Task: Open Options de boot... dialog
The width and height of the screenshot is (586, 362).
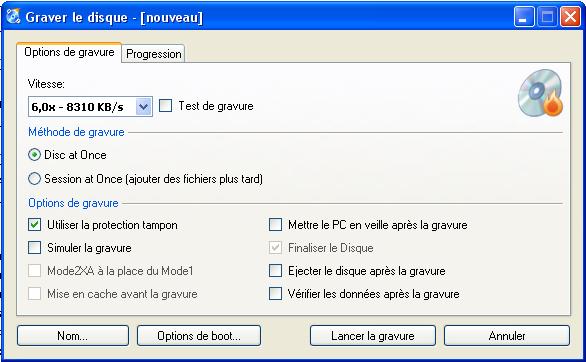Action: tap(199, 335)
